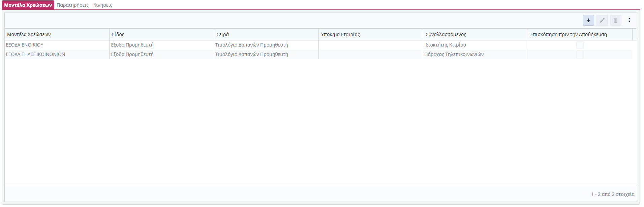Click Επισκόπηση πριν την Αποθήκευση header
The height and width of the screenshot is (207, 644).
tap(569, 34)
